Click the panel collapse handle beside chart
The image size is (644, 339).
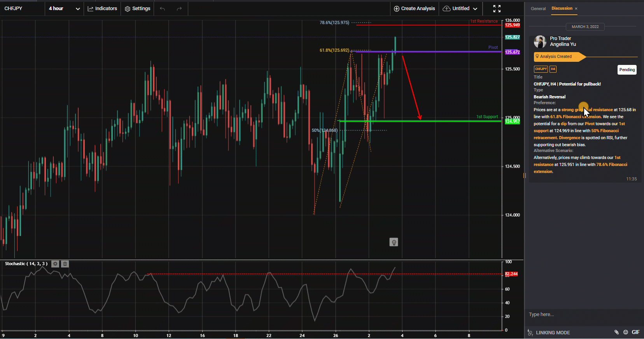tap(524, 175)
